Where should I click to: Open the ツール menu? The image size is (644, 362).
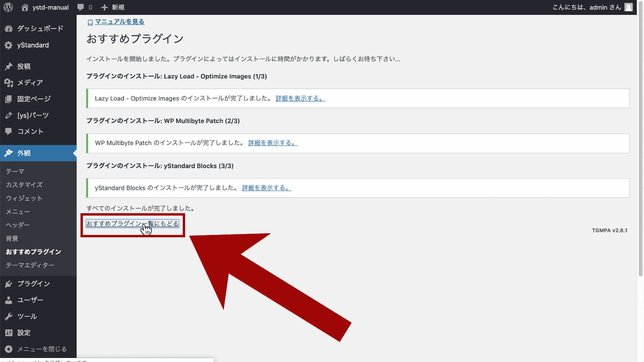[38, 317]
